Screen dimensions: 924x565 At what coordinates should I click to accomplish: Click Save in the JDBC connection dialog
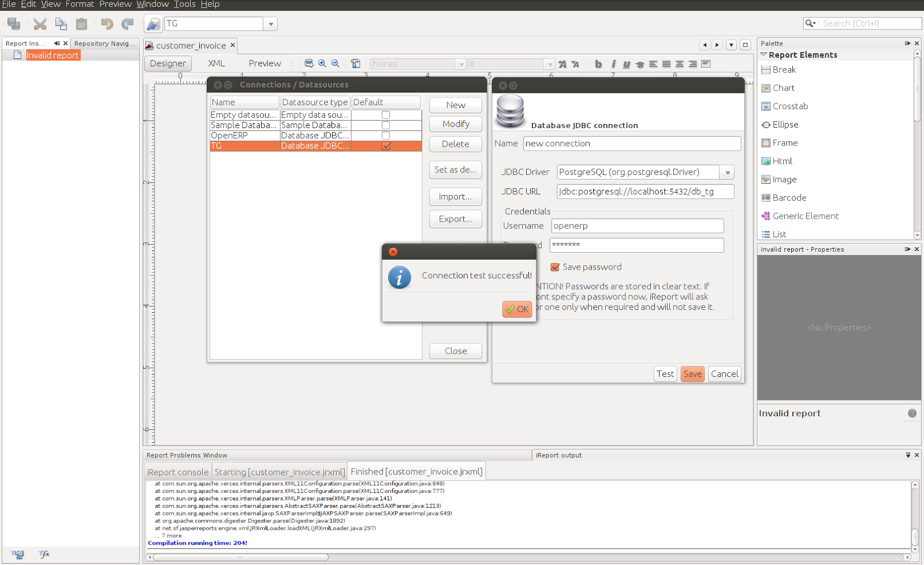pyautogui.click(x=692, y=374)
